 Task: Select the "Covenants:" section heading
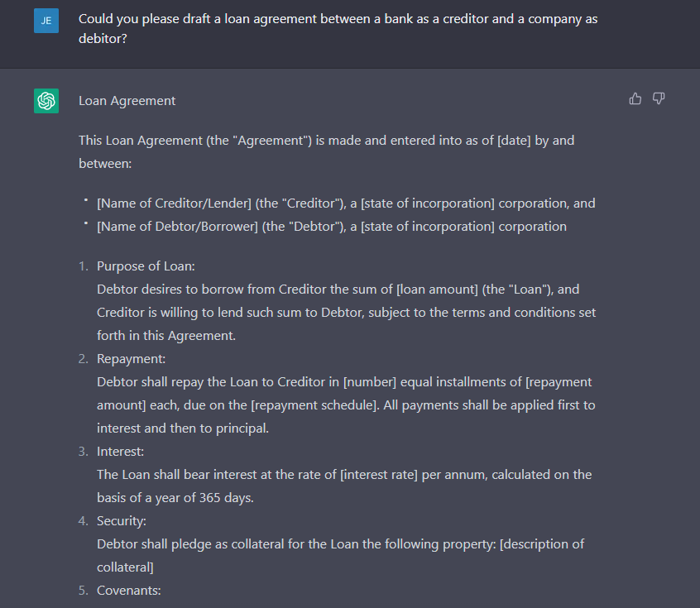click(129, 591)
